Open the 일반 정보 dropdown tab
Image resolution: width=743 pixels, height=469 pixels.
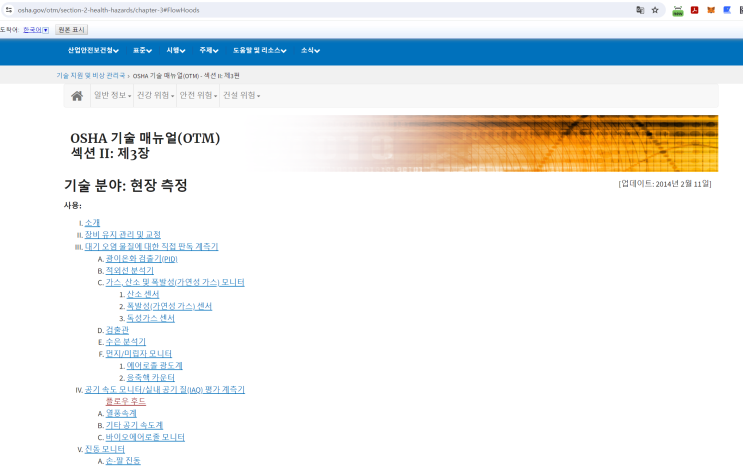coord(112,95)
